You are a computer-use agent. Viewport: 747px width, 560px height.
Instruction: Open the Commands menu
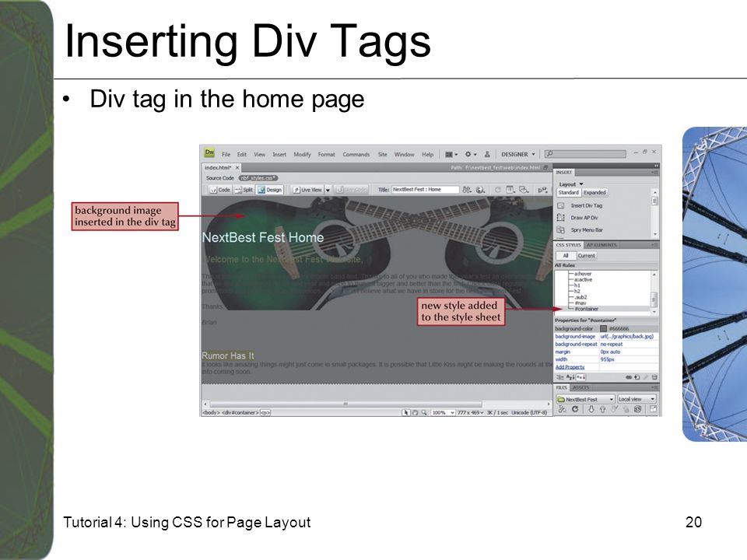click(x=356, y=154)
